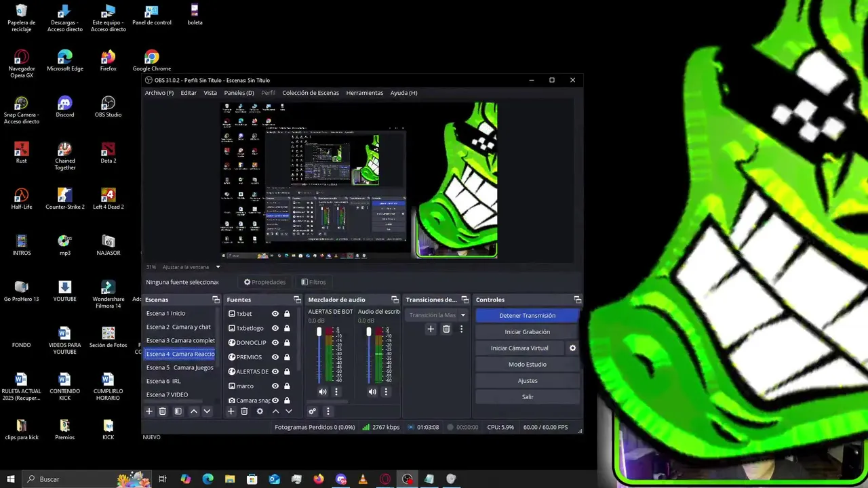Viewport: 868px width, 488px height.
Task: Start Iniciar Cámara Virtual
Action: click(519, 348)
